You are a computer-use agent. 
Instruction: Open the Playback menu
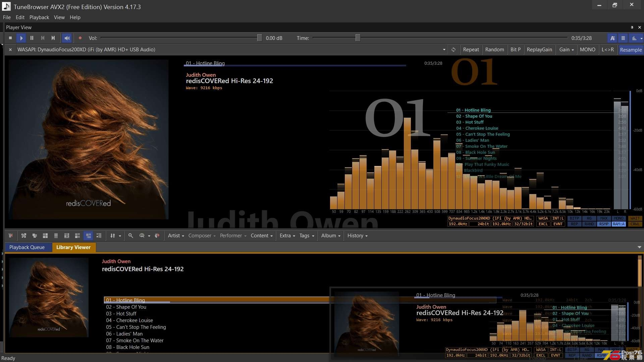pyautogui.click(x=39, y=17)
